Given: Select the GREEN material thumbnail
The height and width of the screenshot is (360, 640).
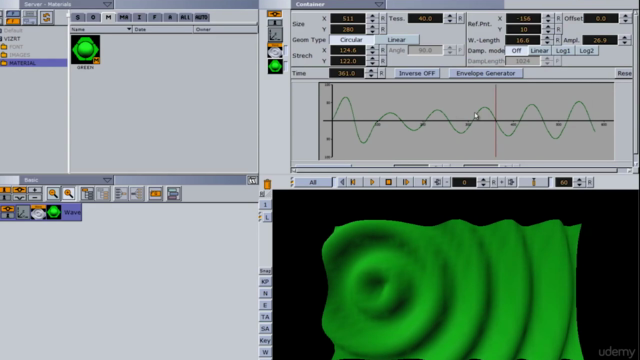Looking at the screenshot, I should [85, 49].
